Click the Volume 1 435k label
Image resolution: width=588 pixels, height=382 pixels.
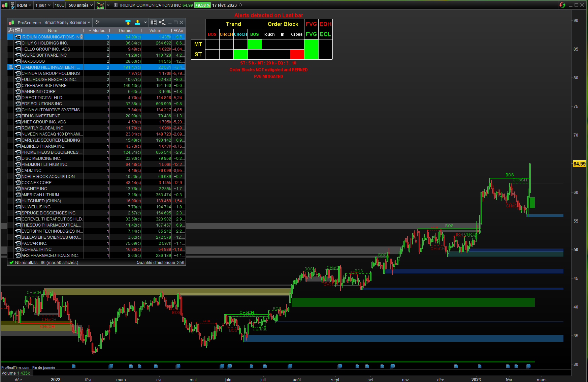(15, 373)
